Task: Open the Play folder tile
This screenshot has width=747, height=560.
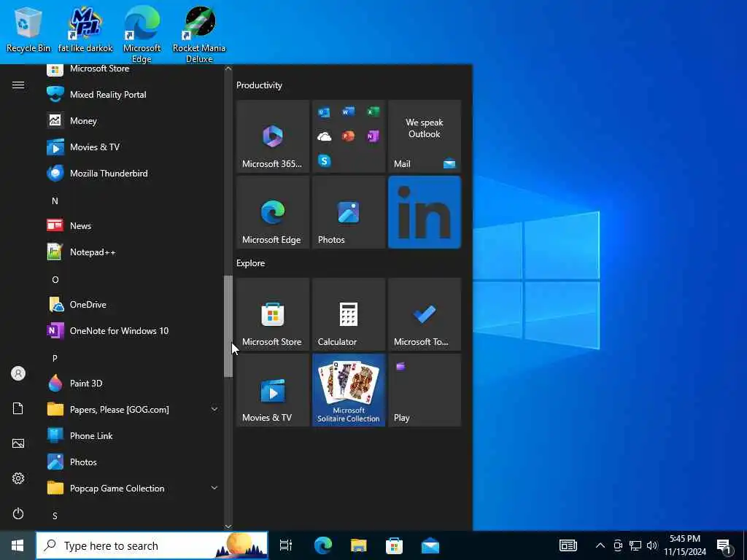Action: [x=425, y=390]
